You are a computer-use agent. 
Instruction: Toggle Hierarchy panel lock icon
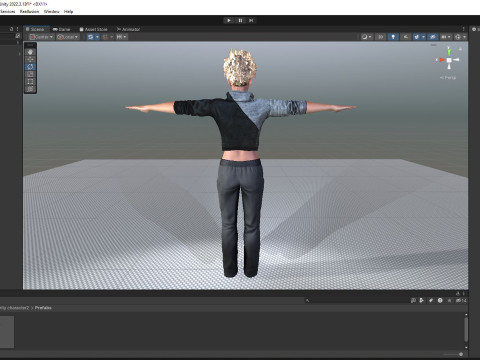coord(12,29)
